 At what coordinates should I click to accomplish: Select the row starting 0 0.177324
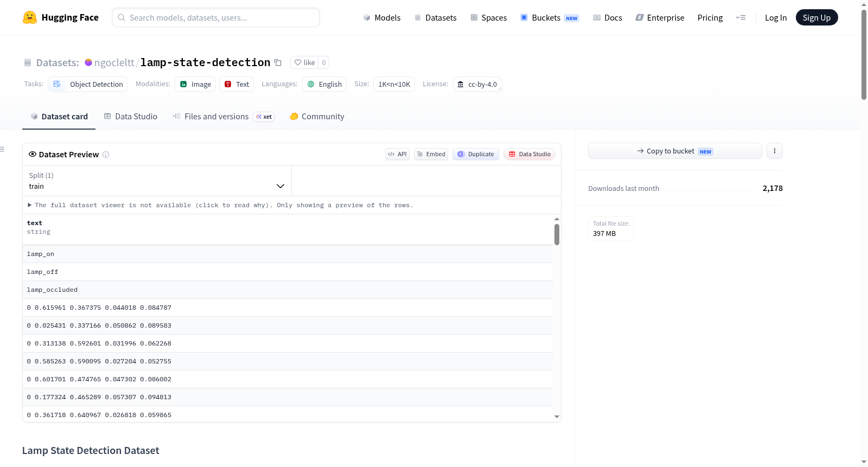[288, 397]
